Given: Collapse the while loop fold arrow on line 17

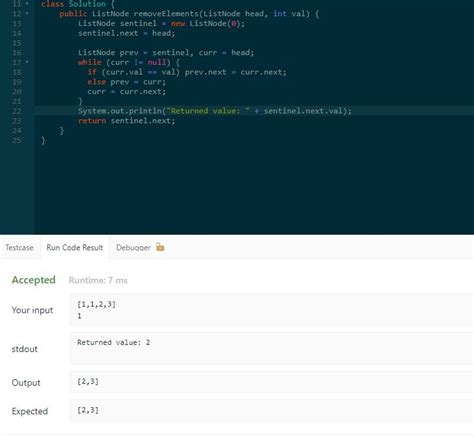Looking at the screenshot, I should coord(27,62).
